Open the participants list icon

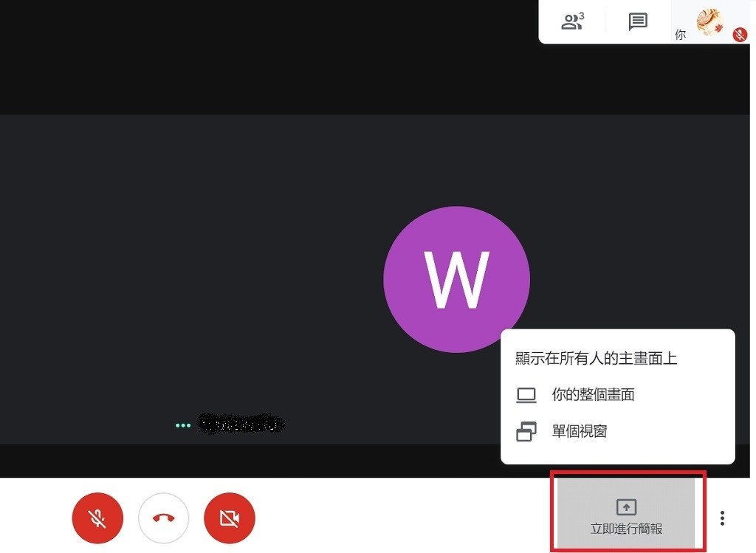pyautogui.click(x=572, y=21)
